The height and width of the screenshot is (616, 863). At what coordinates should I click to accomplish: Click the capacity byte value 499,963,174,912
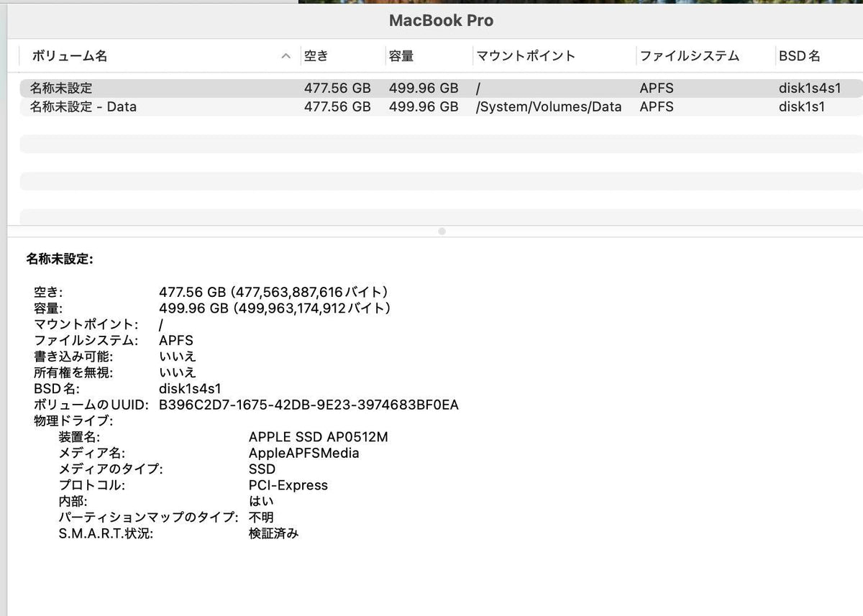pos(291,308)
